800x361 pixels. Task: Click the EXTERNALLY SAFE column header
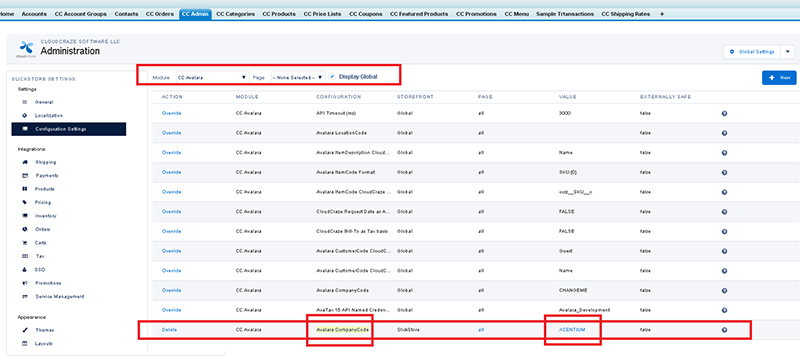click(665, 97)
